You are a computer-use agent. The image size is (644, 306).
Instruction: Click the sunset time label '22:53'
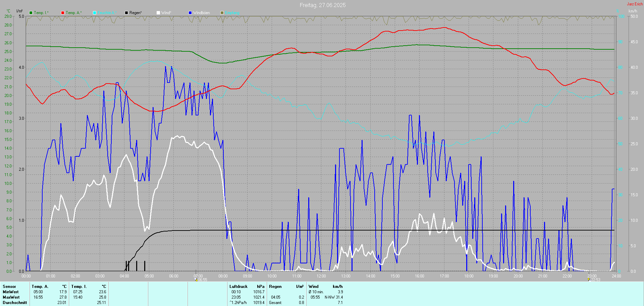click(x=596, y=280)
